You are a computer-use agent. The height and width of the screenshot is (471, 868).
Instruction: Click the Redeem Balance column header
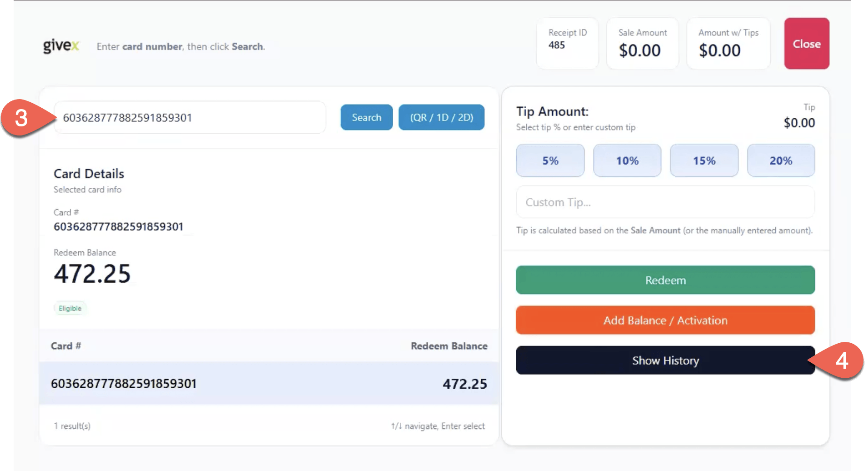tap(449, 346)
